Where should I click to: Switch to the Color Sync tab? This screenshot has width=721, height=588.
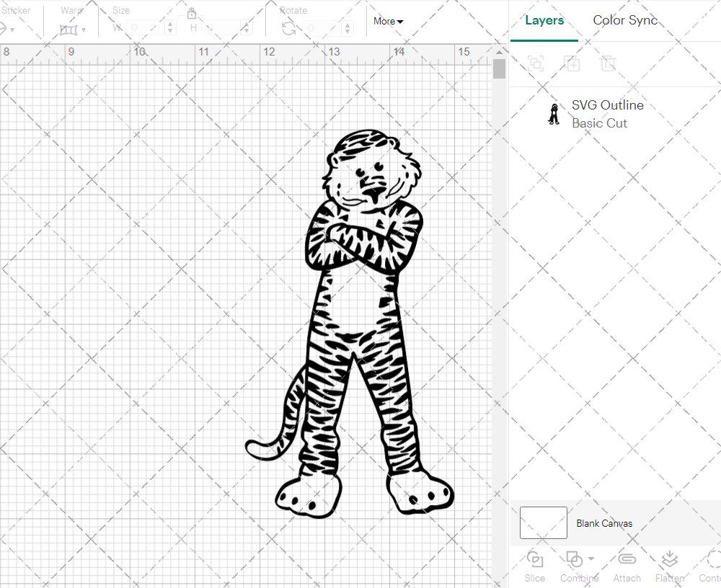[625, 20]
